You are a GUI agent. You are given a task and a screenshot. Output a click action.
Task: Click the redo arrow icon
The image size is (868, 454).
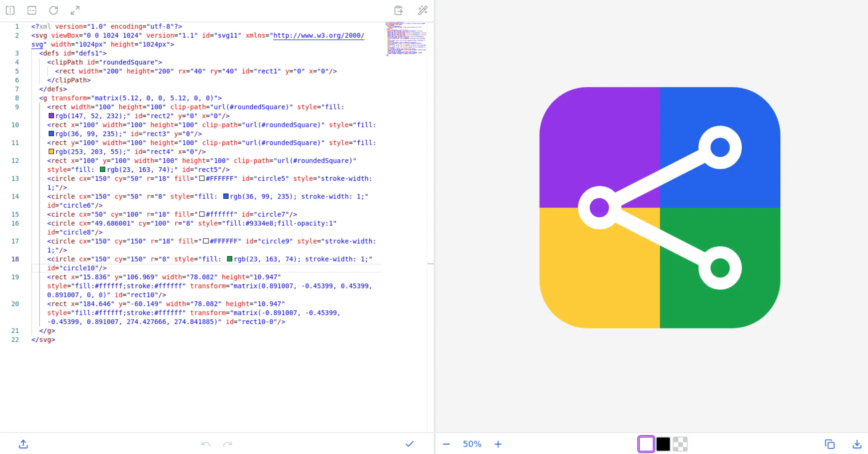point(227,444)
